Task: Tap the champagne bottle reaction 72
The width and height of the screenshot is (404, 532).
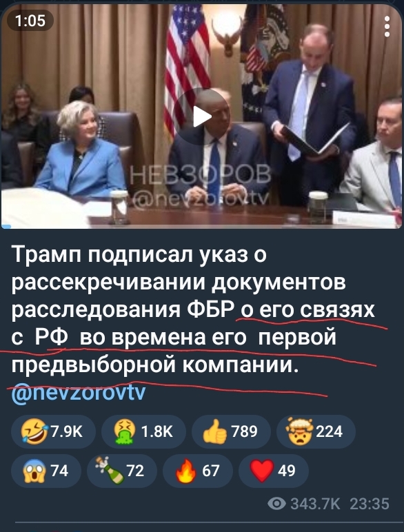Action: click(x=122, y=471)
